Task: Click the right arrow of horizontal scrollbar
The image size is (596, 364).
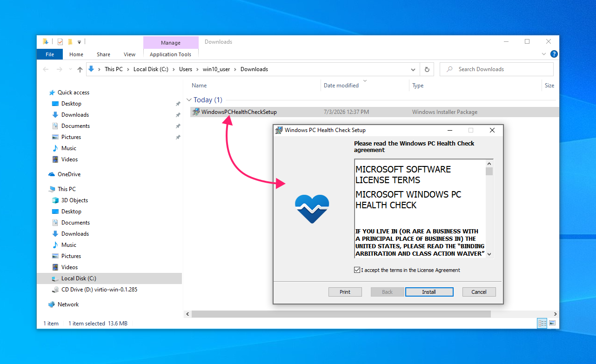Action: click(x=556, y=314)
